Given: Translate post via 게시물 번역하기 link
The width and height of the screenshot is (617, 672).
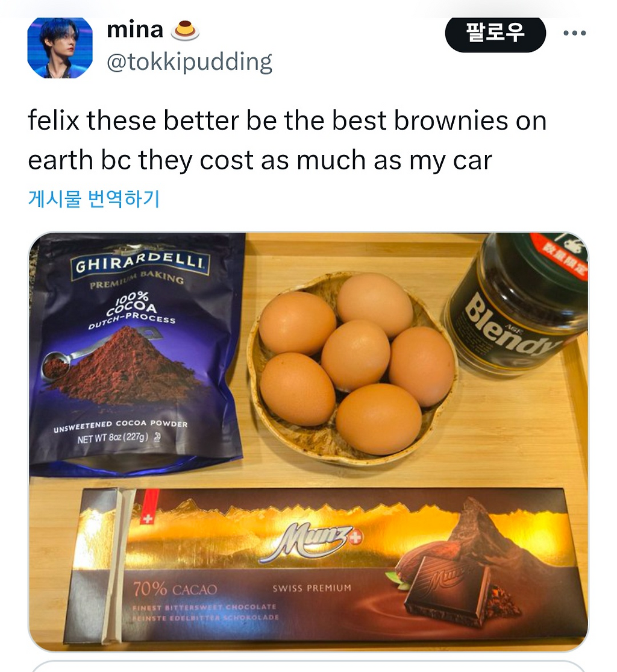Looking at the screenshot, I should click(x=94, y=198).
